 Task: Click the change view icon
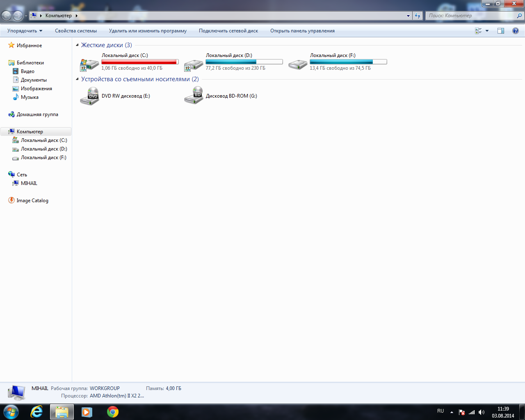(478, 31)
